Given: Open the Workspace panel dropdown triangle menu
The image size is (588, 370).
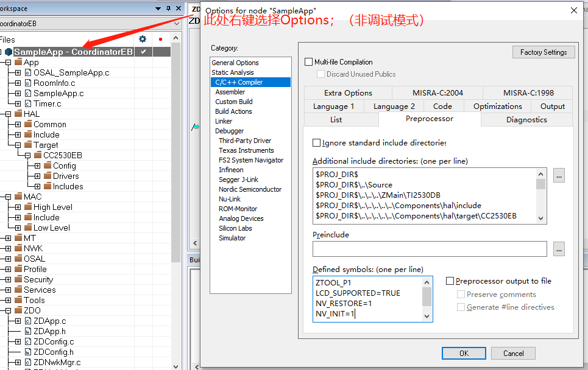Looking at the screenshot, I should tap(158, 9).
